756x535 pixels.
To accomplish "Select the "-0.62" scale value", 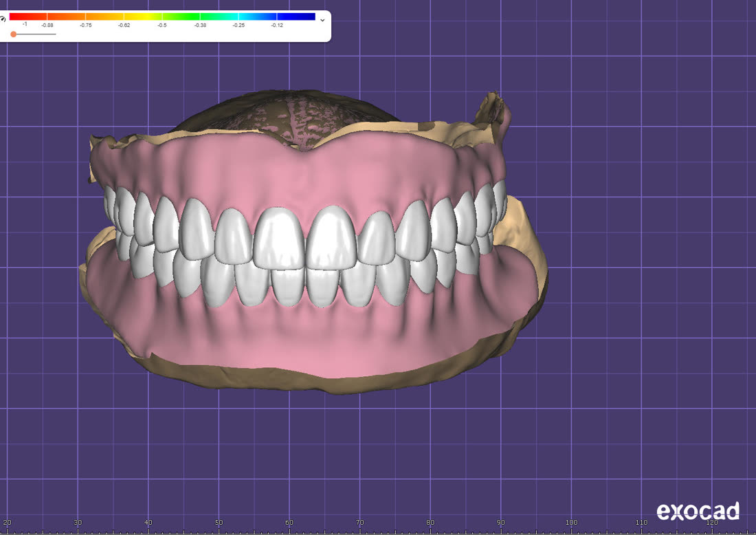I will (124, 25).
